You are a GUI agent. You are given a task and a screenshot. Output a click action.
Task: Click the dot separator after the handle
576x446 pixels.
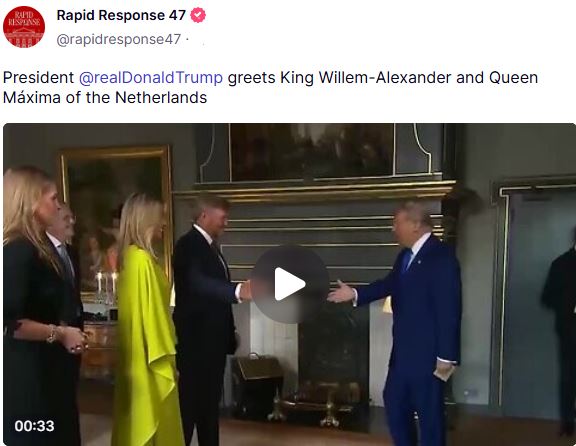(x=187, y=39)
